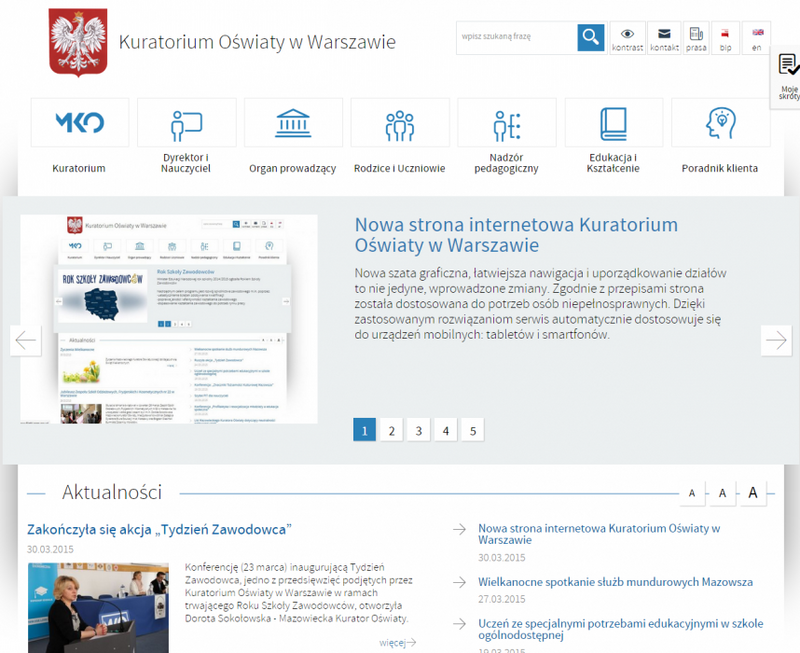Open the Moje skróty side panel

pos(788,78)
